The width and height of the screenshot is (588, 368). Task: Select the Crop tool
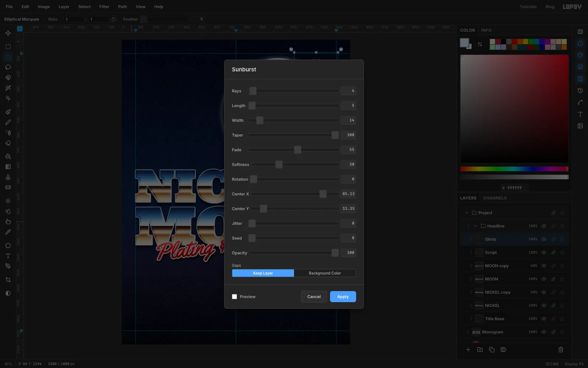[x=8, y=280]
